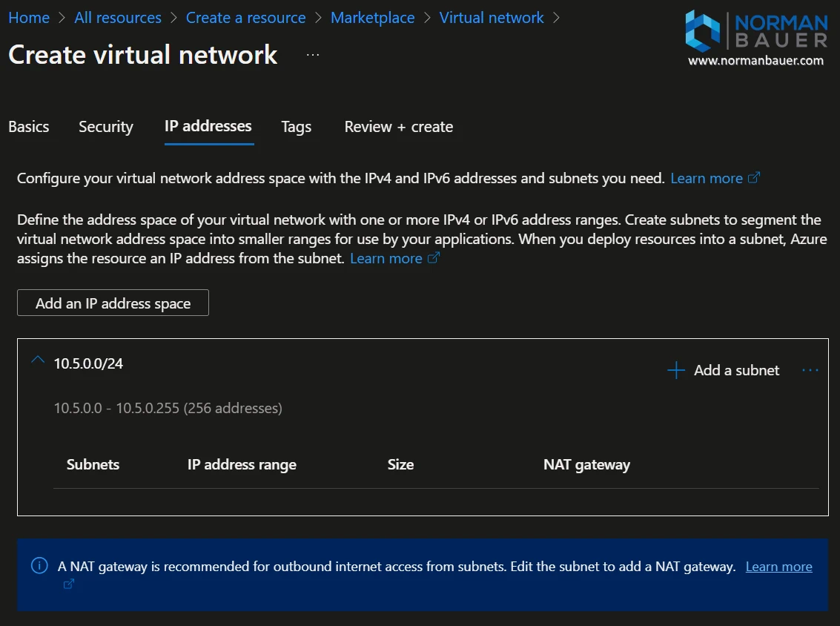Viewport: 840px width, 626px height.
Task: Go to the Tags tab
Action: [x=297, y=127]
